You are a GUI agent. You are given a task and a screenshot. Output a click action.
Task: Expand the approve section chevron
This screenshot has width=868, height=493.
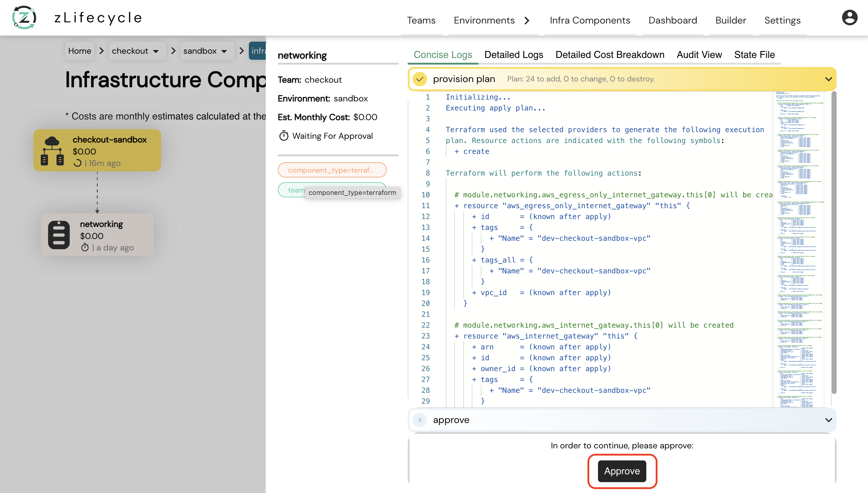click(x=828, y=420)
